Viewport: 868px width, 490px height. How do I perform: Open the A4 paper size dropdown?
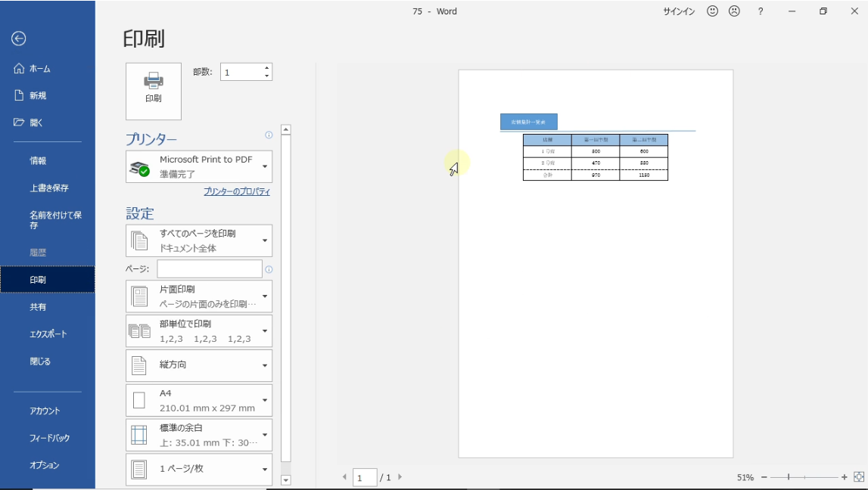[x=199, y=400]
